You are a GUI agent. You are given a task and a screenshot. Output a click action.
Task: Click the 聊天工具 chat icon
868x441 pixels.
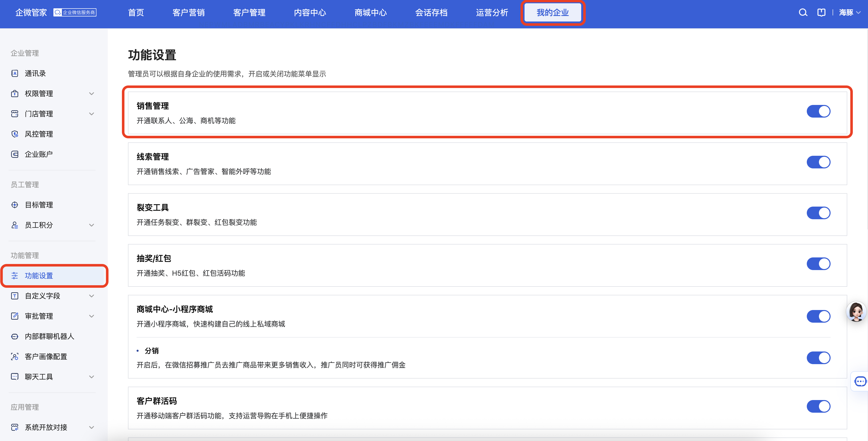(x=14, y=377)
